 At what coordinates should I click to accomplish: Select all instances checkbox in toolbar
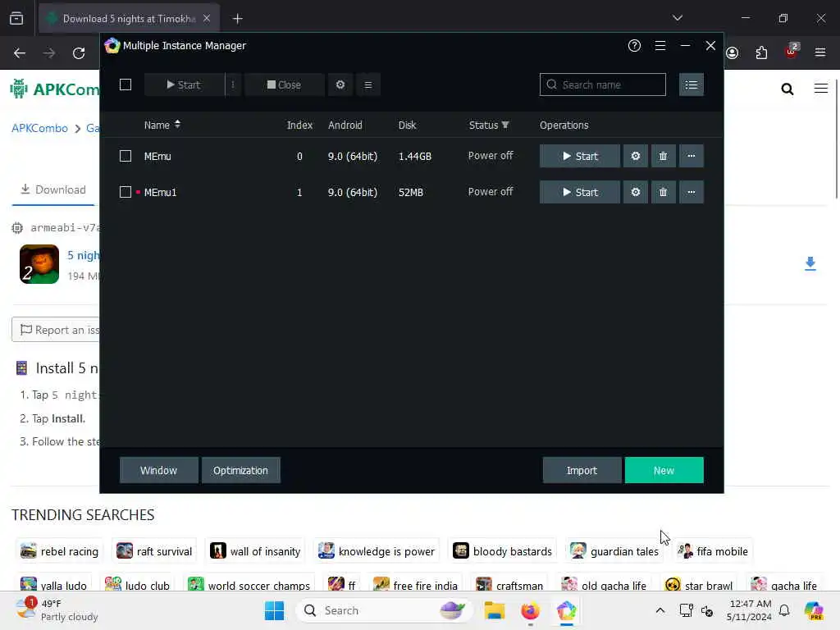(126, 84)
